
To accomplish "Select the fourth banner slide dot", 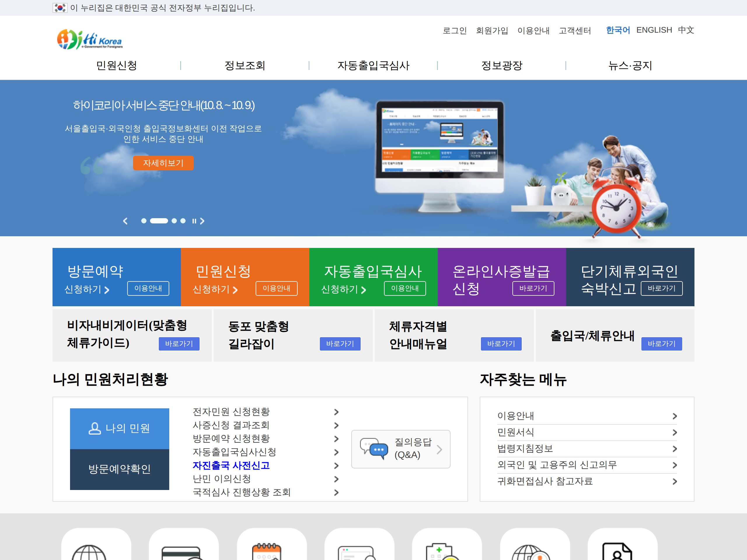I will coord(183,221).
